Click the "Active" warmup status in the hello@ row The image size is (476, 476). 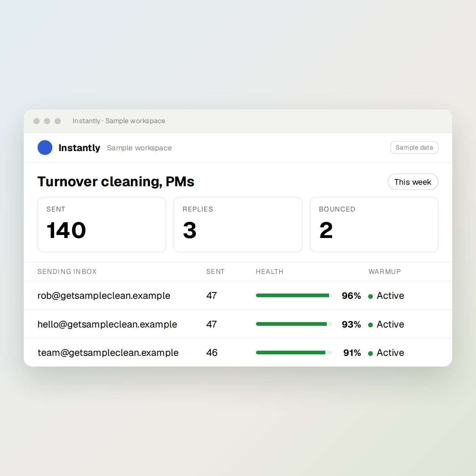tap(390, 324)
